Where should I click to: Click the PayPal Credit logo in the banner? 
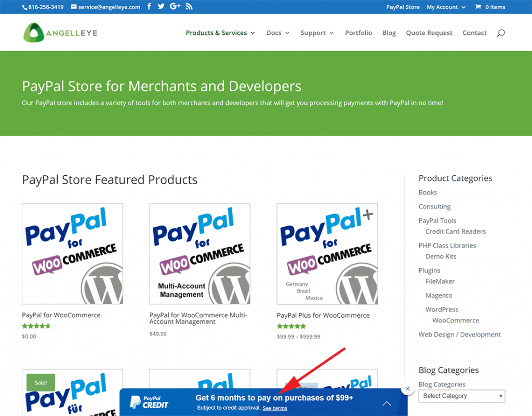(x=151, y=401)
